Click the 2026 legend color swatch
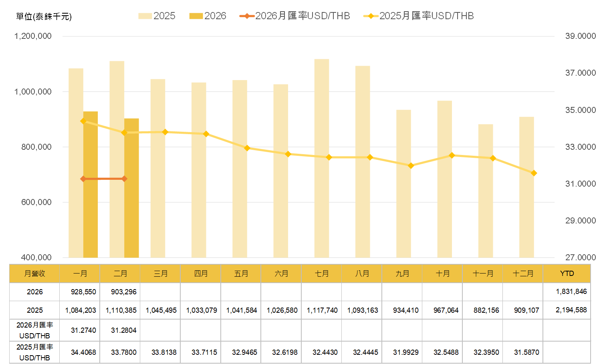Viewport: 601px width, 364px height. pos(196,16)
